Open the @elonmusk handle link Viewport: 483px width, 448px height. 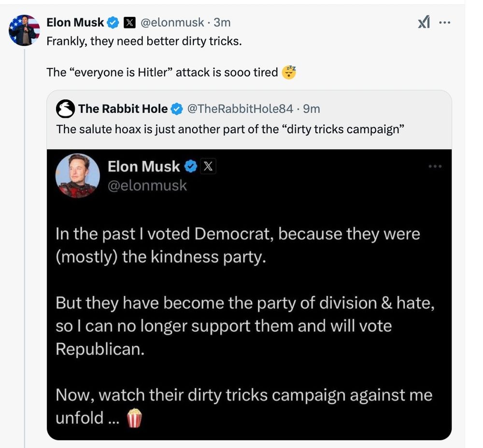[172, 22]
